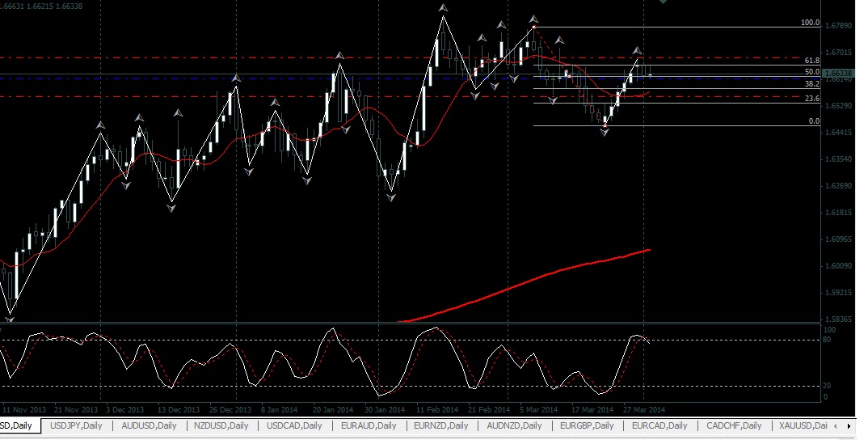Click the down fractal arrow at the 11 Nov low

click(10, 319)
